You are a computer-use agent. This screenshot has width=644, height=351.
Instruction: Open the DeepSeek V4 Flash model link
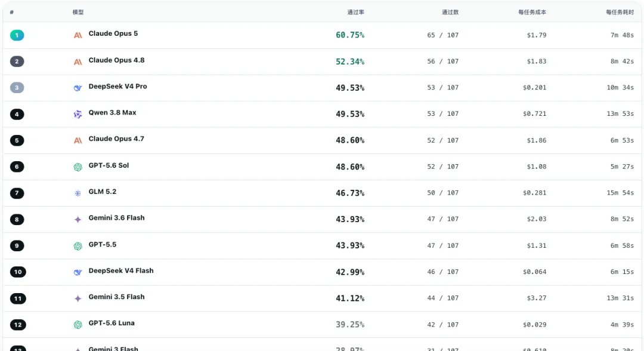[x=121, y=270]
